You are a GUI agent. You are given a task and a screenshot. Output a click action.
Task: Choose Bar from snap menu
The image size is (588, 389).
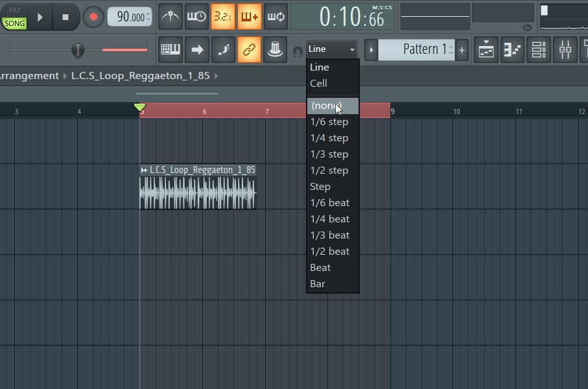pyautogui.click(x=318, y=284)
